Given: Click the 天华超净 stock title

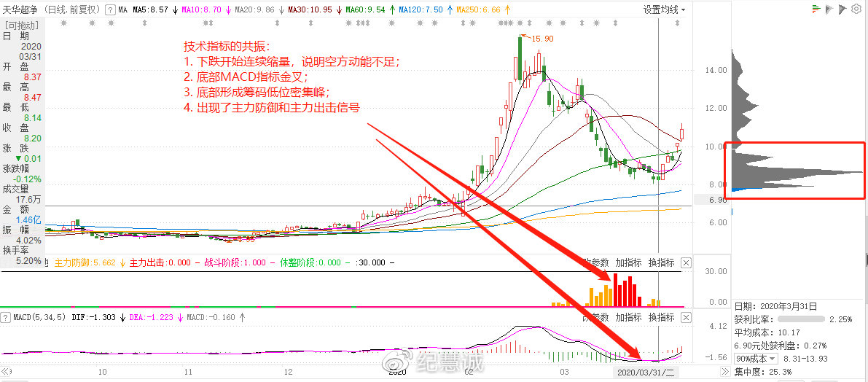Looking at the screenshot, I should tap(20, 10).
